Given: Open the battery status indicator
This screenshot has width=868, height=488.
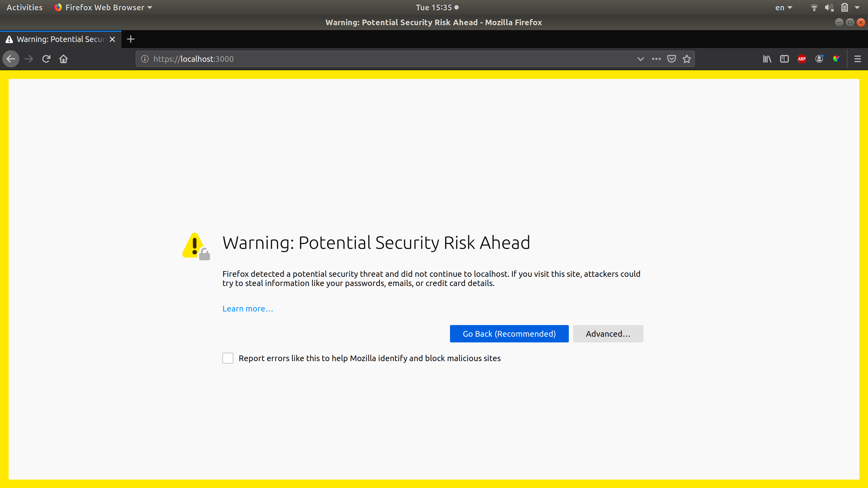Looking at the screenshot, I should (x=844, y=7).
